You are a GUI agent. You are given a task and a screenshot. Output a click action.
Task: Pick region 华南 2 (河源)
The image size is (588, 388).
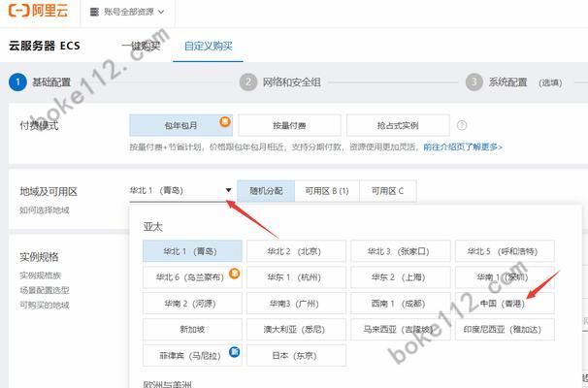[x=192, y=304]
